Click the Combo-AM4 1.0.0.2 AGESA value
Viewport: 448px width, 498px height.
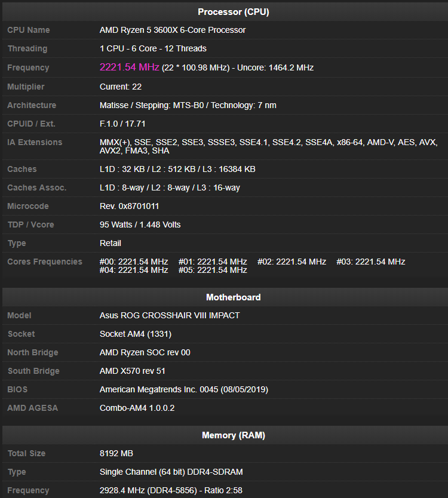(x=137, y=408)
